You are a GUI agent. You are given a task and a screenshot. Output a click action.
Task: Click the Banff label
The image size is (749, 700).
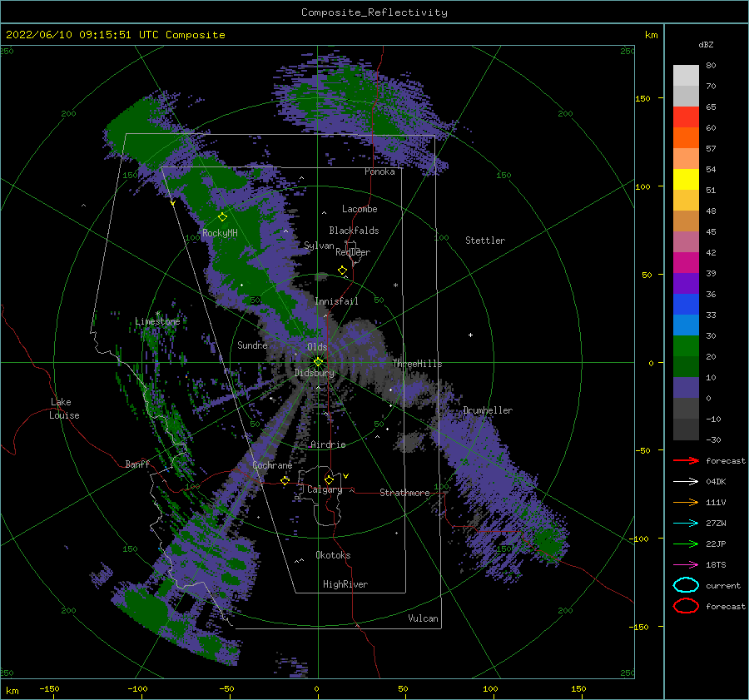[x=137, y=464]
